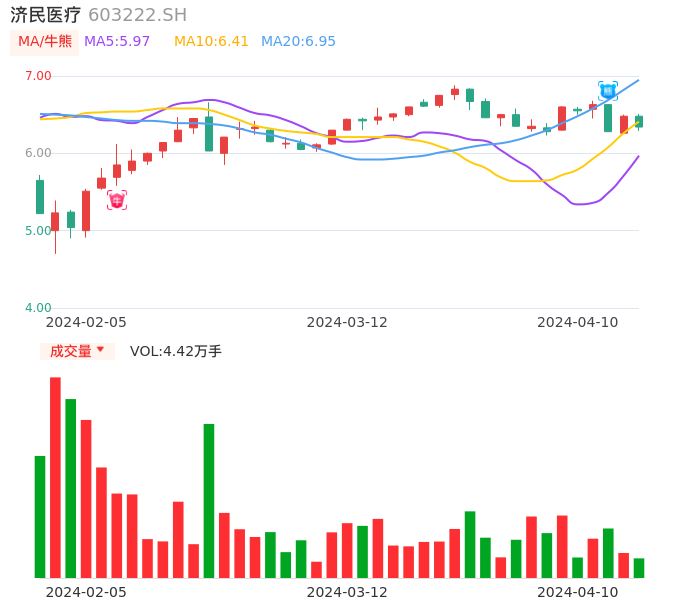Click the 2024-03-12 date under volume chart
Image resolution: width=686 pixels, height=606 pixels.
coord(347,592)
